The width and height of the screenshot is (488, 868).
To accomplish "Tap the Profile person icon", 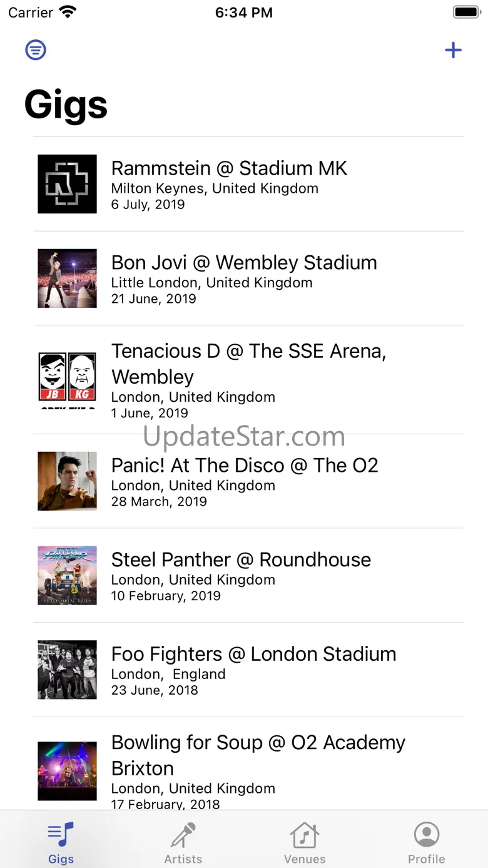I will 427,834.
